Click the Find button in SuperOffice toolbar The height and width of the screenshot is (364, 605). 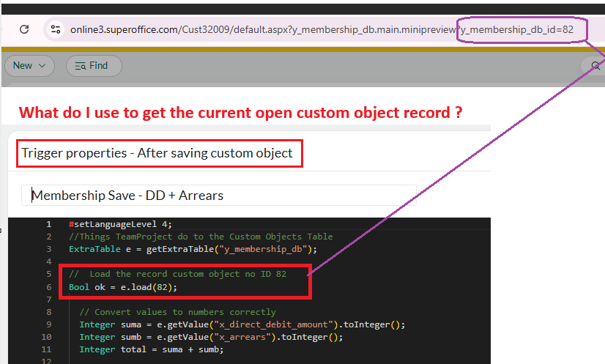(94, 66)
